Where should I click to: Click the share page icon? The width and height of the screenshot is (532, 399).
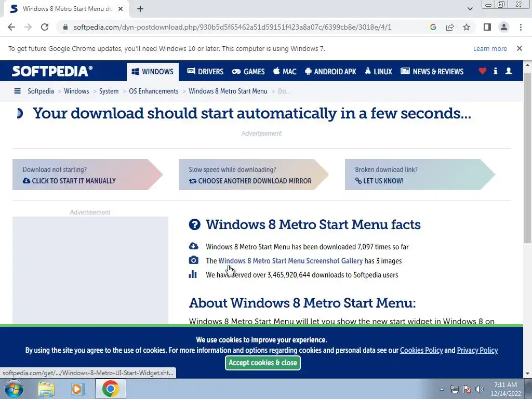tap(450, 27)
